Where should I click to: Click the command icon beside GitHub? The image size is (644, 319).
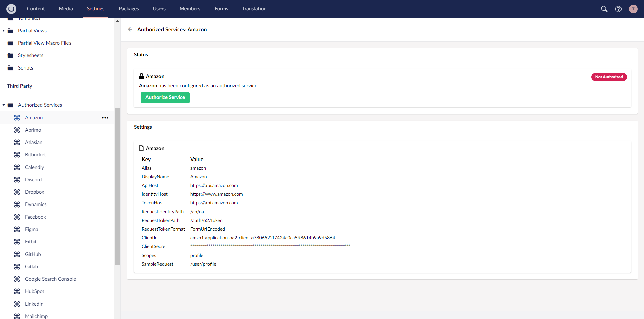[17, 254]
